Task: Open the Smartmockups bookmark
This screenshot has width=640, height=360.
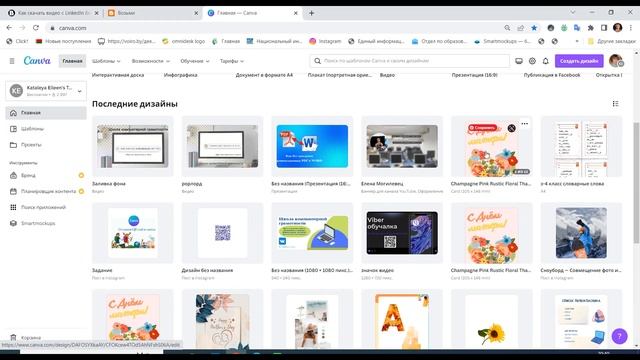Action: (x=503, y=41)
